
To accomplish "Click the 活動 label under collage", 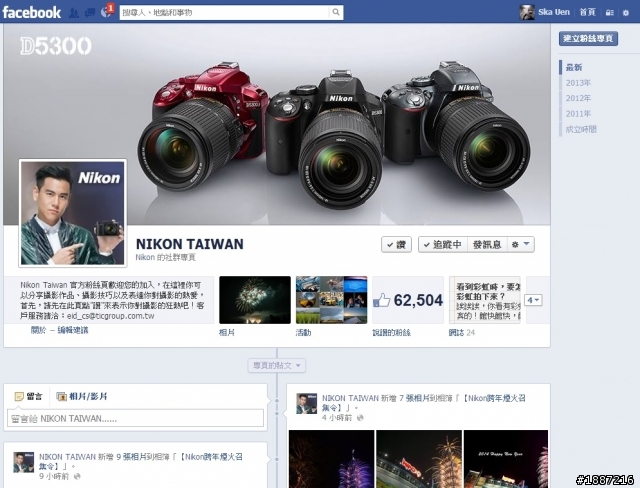I will (x=304, y=333).
